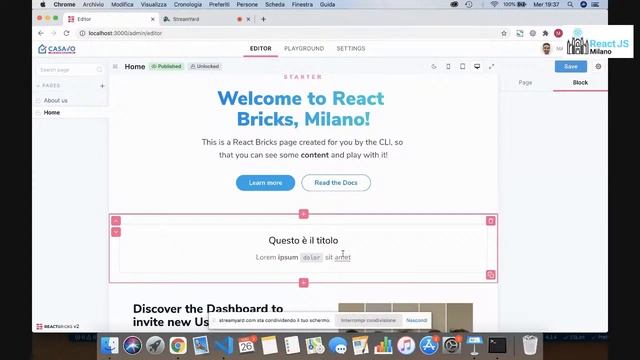
Task: Bookmark this page with star icon
Action: click(x=504, y=33)
